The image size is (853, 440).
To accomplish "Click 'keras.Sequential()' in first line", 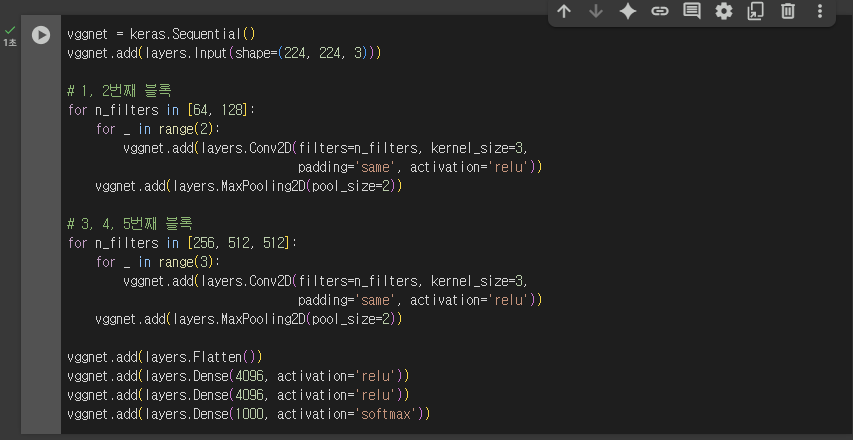I will click(193, 34).
